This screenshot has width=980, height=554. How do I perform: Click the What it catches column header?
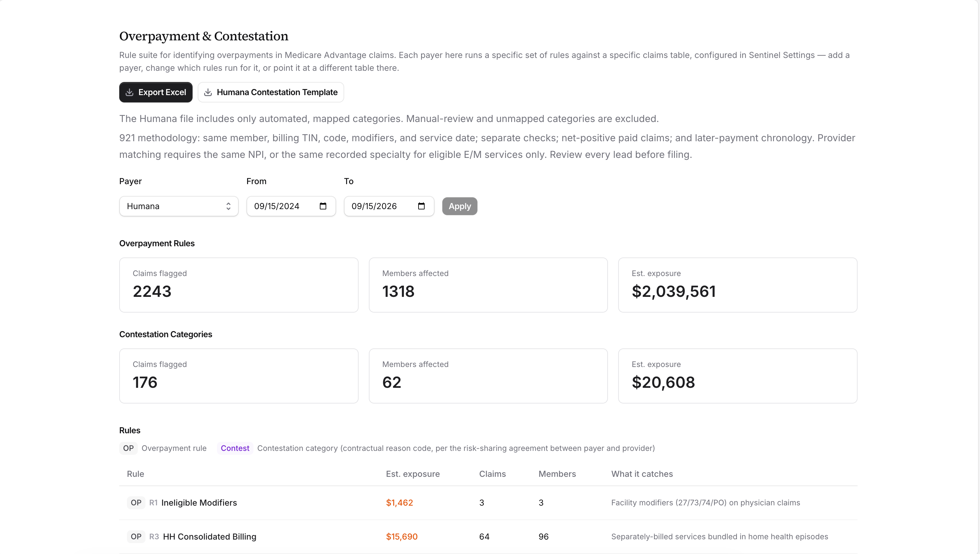[x=642, y=474]
